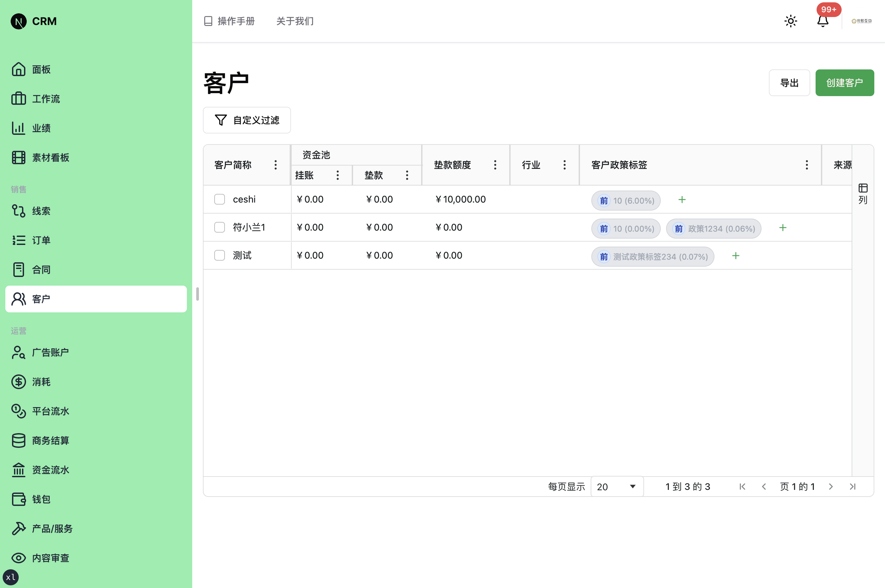Open 操作手册 in top navigation

[x=230, y=21]
